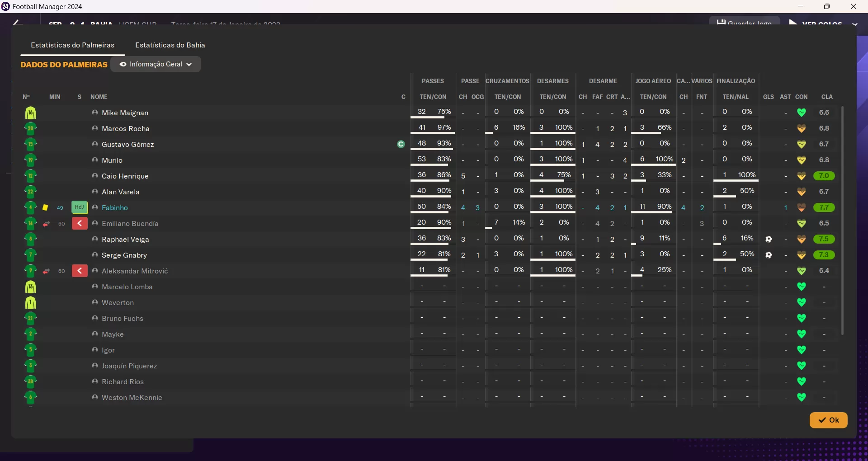Click Raphael Veiga's goal ball icon
This screenshot has width=868, height=461.
coord(769,239)
